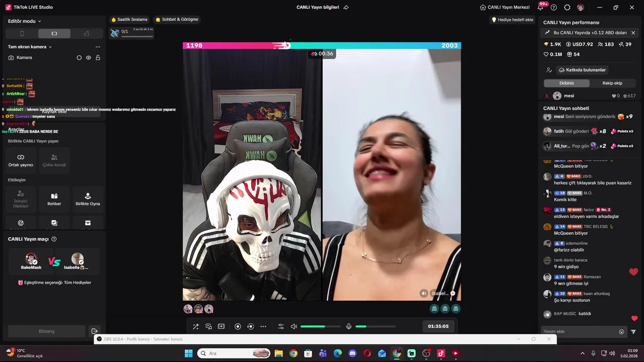The width and height of the screenshot is (644, 362).
Task: Click the Windows Start button
Action: (189, 353)
